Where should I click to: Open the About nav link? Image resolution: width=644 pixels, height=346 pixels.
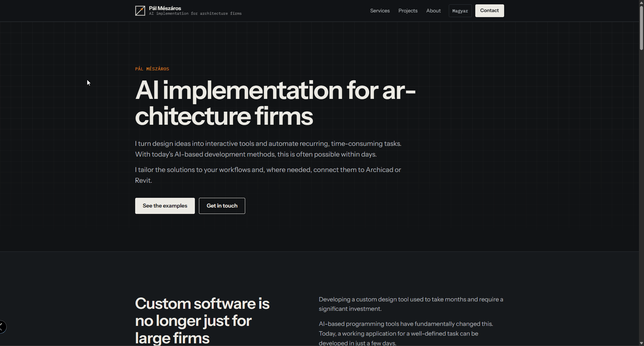click(x=433, y=11)
